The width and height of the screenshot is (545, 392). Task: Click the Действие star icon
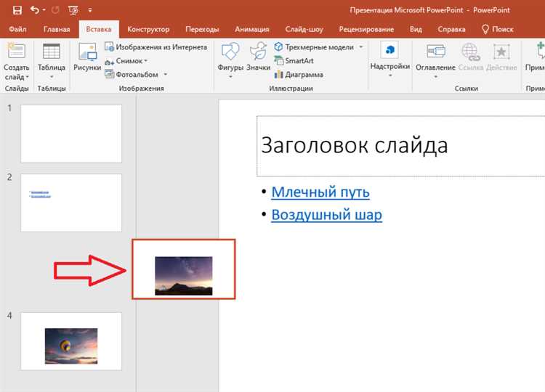click(x=501, y=52)
